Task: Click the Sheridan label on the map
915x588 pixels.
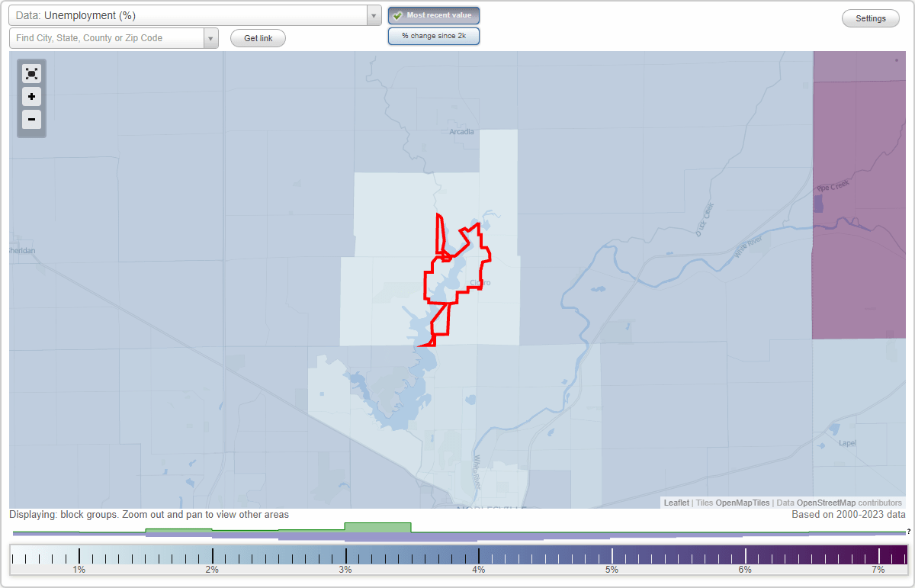Action: pos(22,249)
